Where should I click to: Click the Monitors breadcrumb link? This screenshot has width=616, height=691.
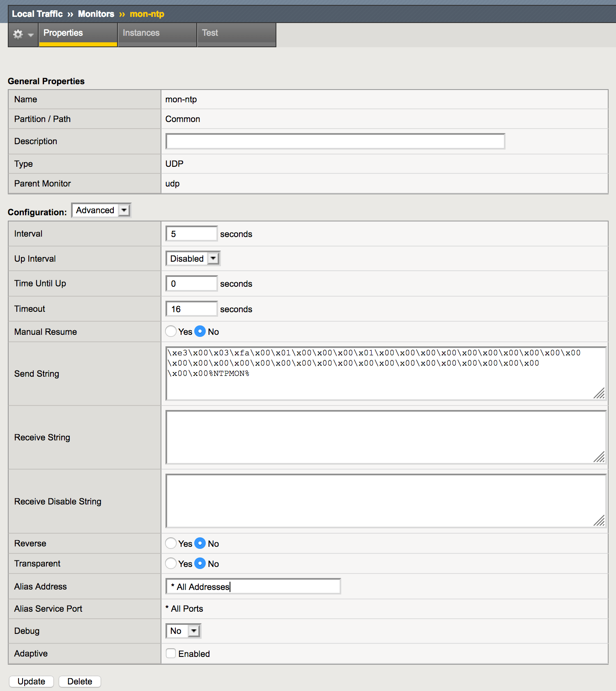coord(96,14)
